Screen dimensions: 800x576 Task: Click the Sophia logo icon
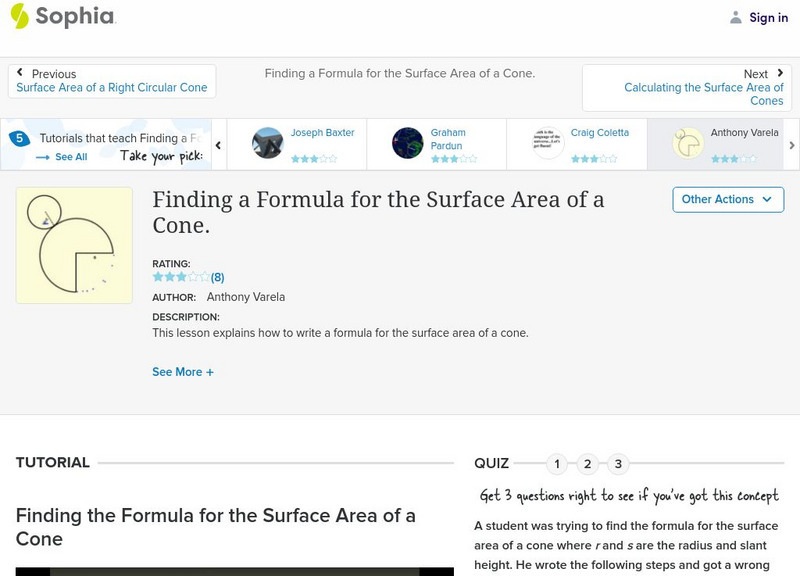tap(19, 16)
